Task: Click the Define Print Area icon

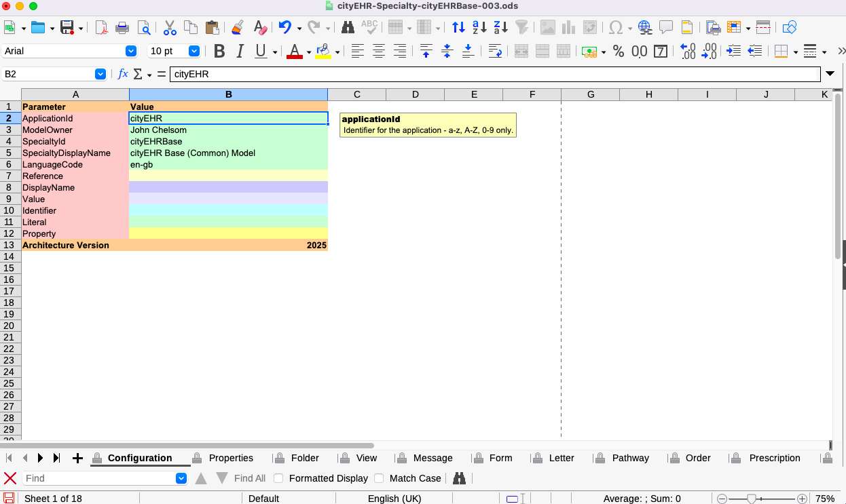Action: (713, 28)
